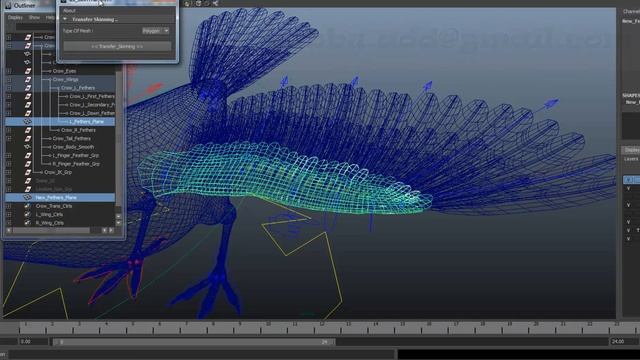Click the 0.00 range start field
This screenshot has width=640, height=360.
(x=33, y=342)
